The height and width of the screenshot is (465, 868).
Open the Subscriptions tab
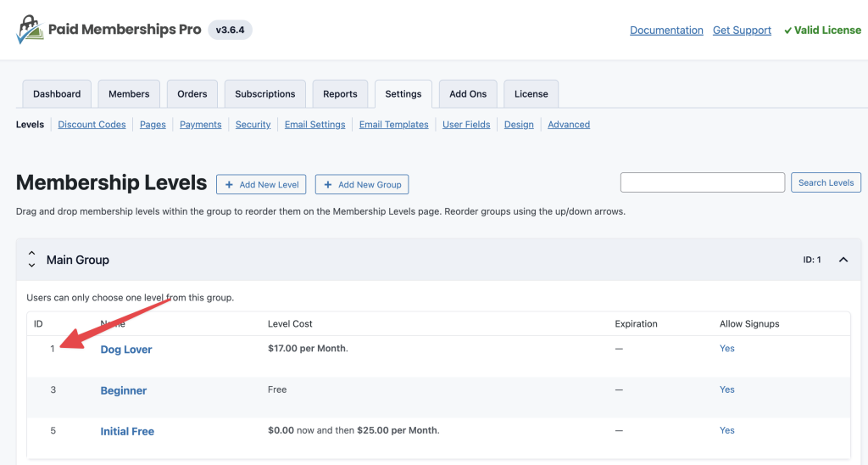click(265, 94)
